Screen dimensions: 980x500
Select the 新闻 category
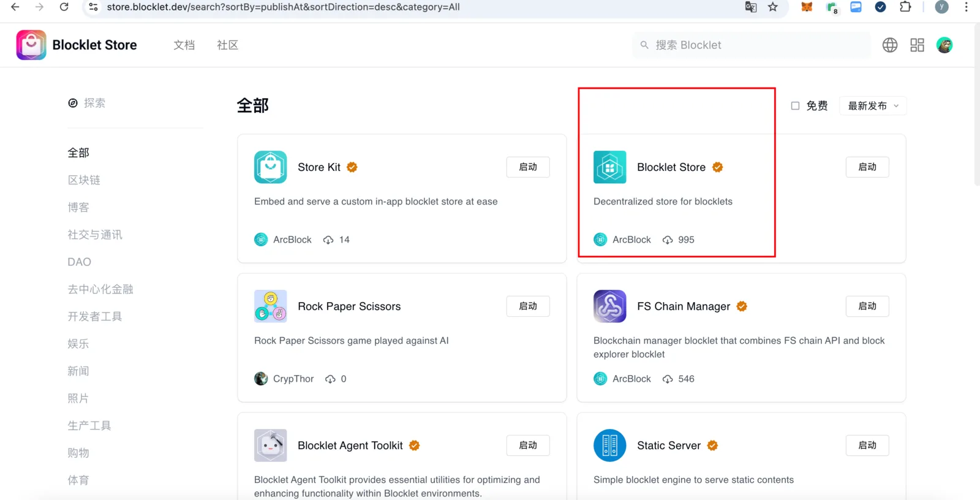(78, 371)
